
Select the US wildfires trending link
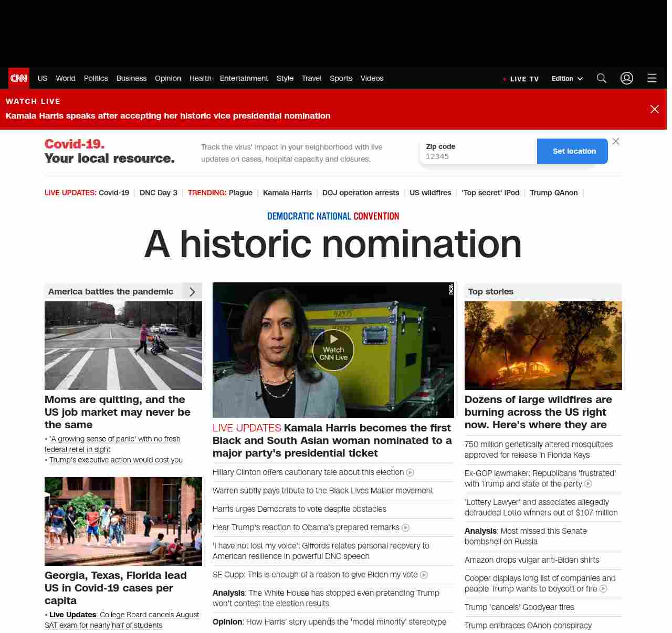click(430, 193)
